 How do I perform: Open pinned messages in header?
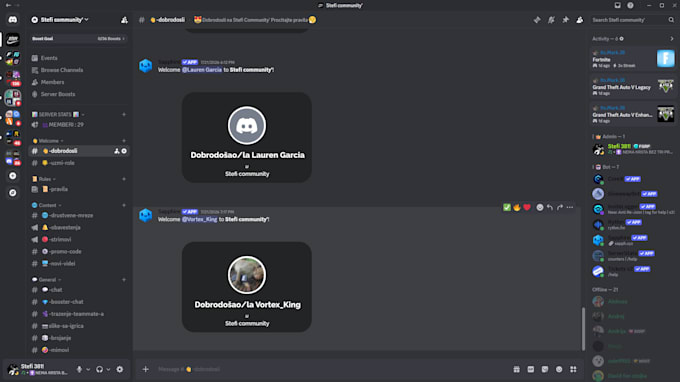coord(566,20)
